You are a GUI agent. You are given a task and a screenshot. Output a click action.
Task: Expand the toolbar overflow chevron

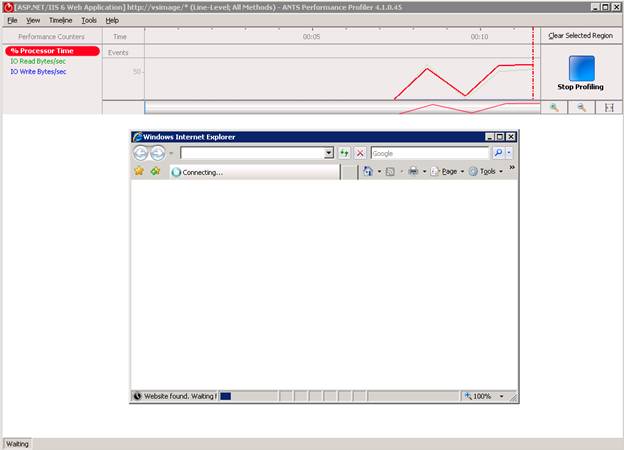click(x=512, y=168)
